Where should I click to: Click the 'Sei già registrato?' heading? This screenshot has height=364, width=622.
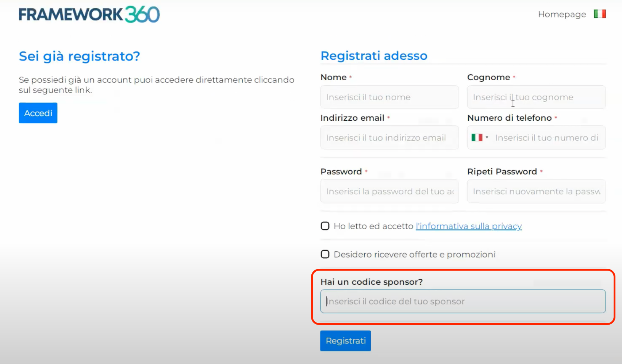pos(79,56)
